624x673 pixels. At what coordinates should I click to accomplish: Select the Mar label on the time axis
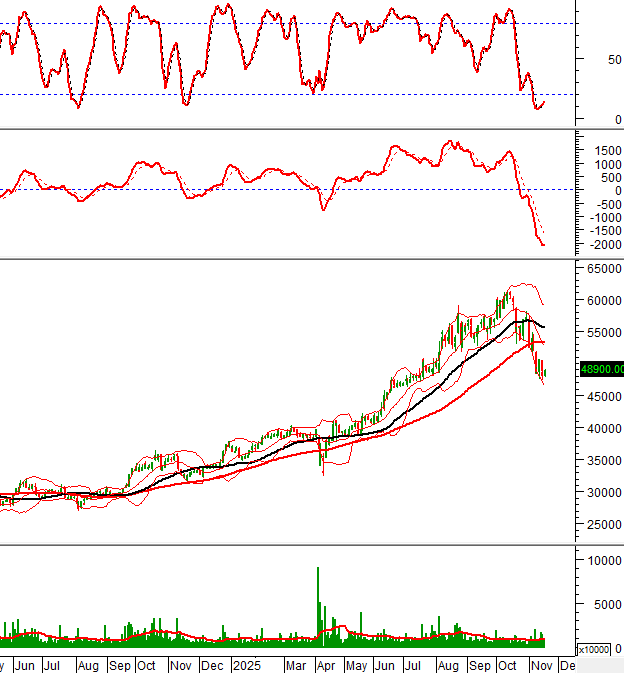296,664
